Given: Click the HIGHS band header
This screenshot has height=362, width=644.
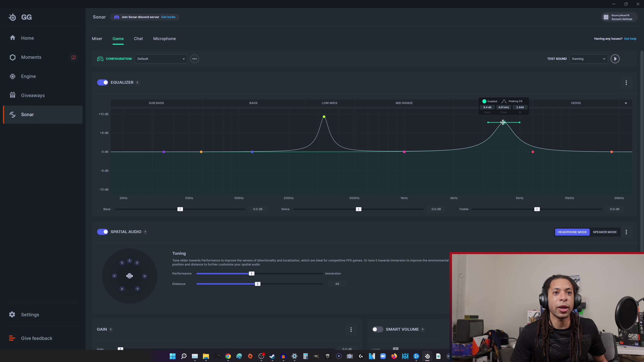Looking at the screenshot, I should [576, 103].
